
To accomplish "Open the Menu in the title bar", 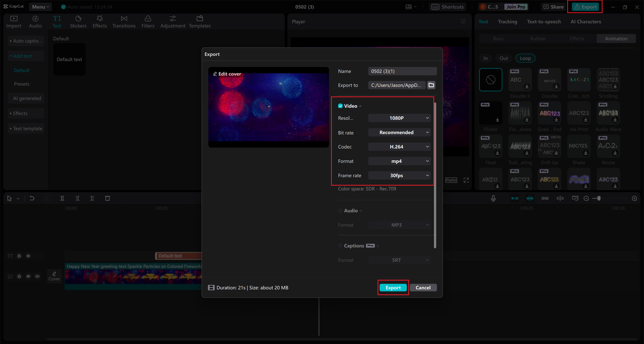I will tap(40, 7).
